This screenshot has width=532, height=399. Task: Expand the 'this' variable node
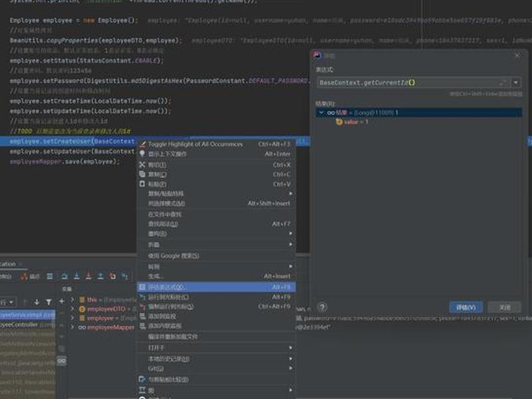[72, 300]
